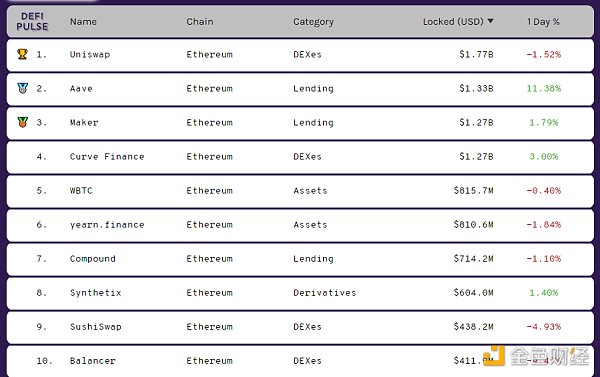This screenshot has width=600, height=377.
Task: Open the Uniswap project link
Action: point(90,54)
